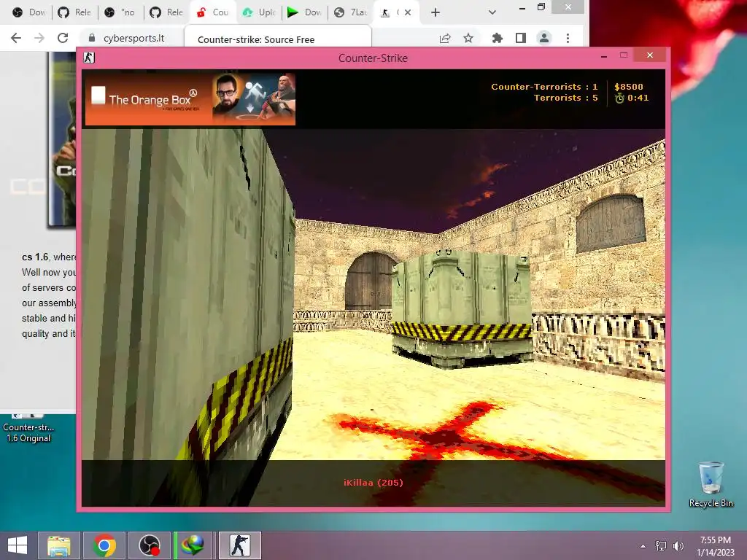Open File Explorer from the taskbar
The image size is (747, 560).
coord(58,545)
